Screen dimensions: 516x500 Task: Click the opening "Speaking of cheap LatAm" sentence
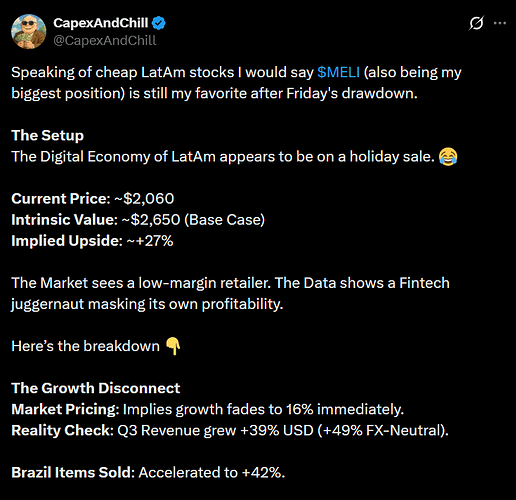(x=236, y=83)
